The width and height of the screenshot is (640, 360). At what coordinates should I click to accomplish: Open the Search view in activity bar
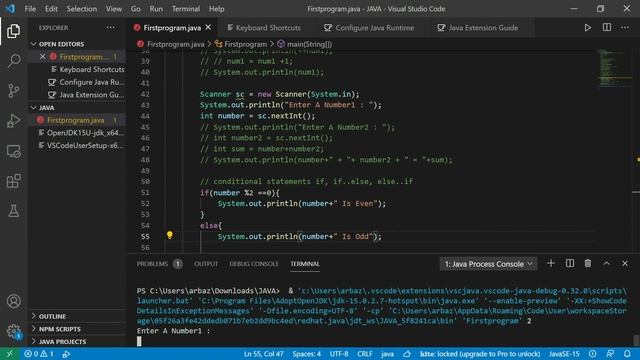[x=13, y=61]
